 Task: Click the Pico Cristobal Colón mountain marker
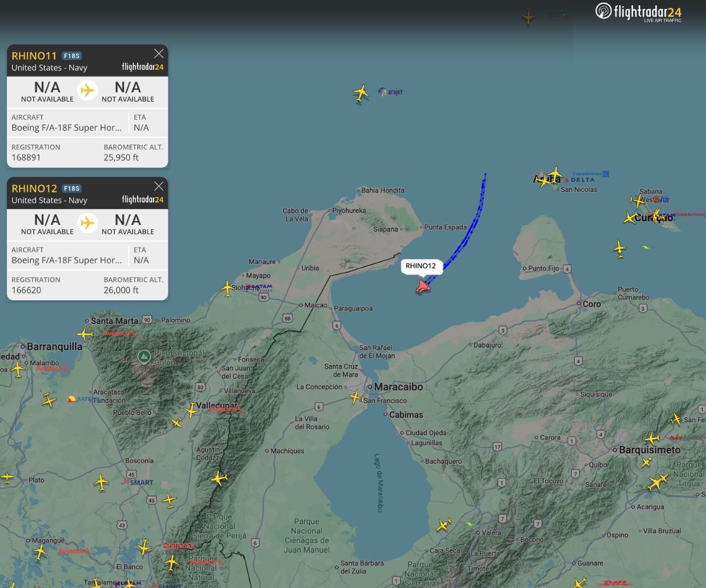(143, 356)
